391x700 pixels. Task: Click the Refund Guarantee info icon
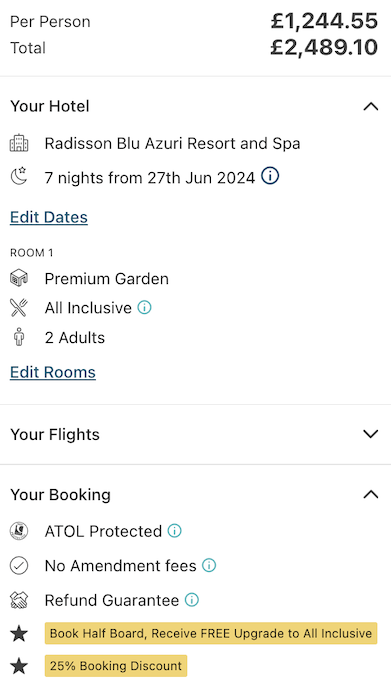[192, 600]
